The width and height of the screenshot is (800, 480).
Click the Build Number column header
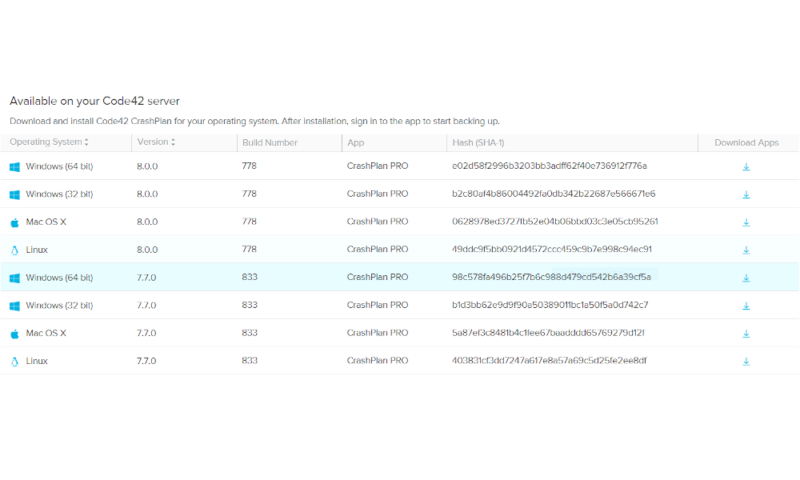click(270, 142)
